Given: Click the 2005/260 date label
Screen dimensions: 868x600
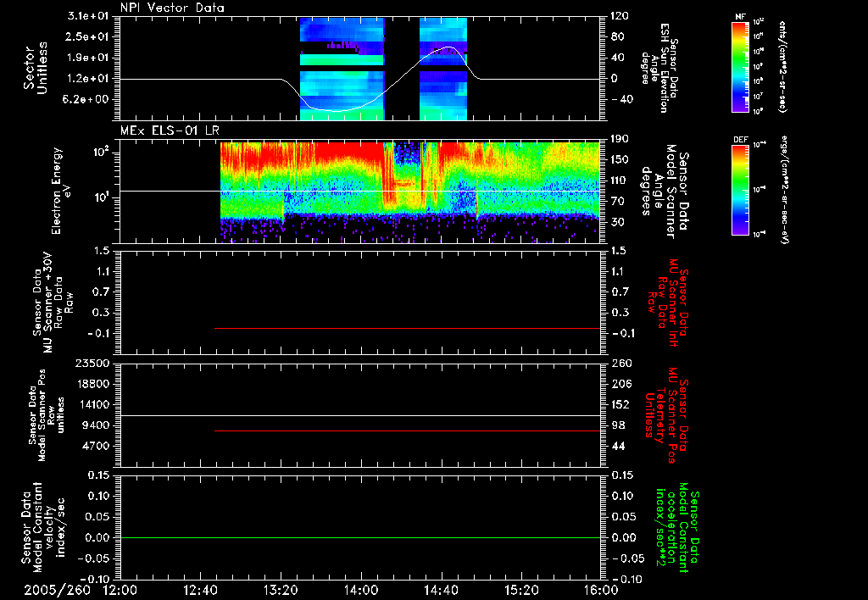Looking at the screenshot, I should [x=57, y=590].
